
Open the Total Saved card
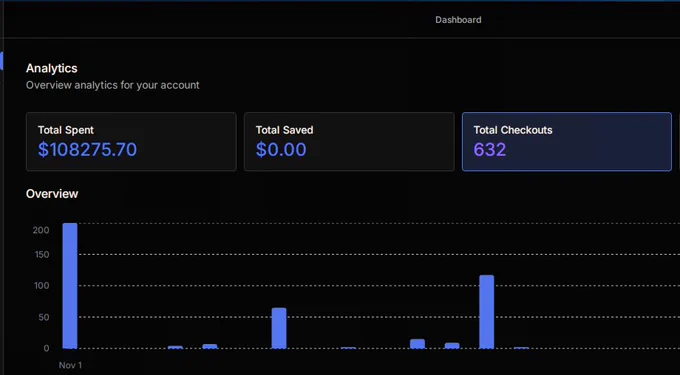point(349,142)
